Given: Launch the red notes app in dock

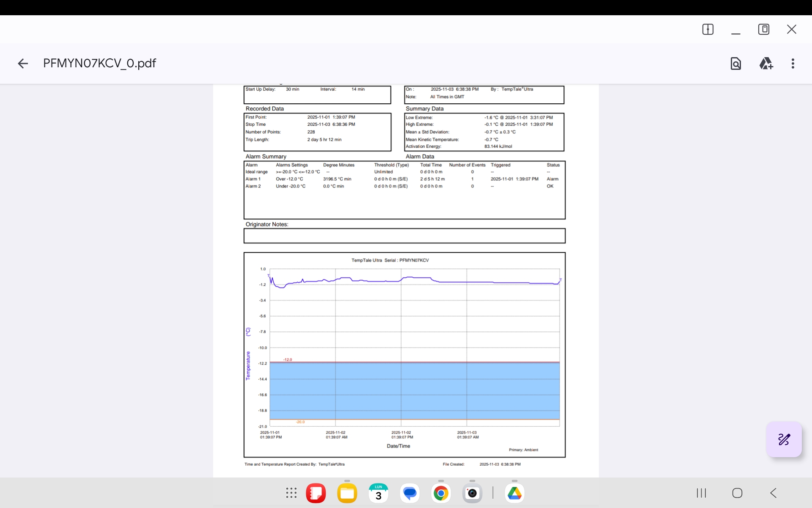Looking at the screenshot, I should pos(315,493).
